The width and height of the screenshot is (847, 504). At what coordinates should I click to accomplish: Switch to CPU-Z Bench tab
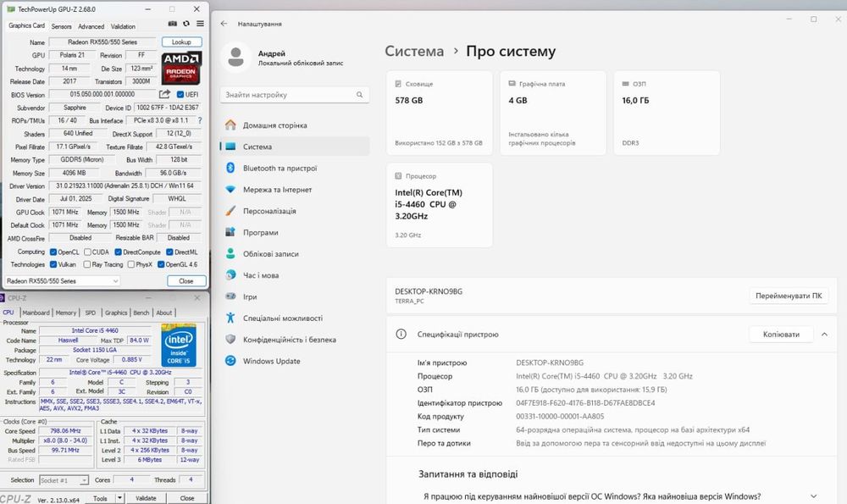(x=141, y=313)
